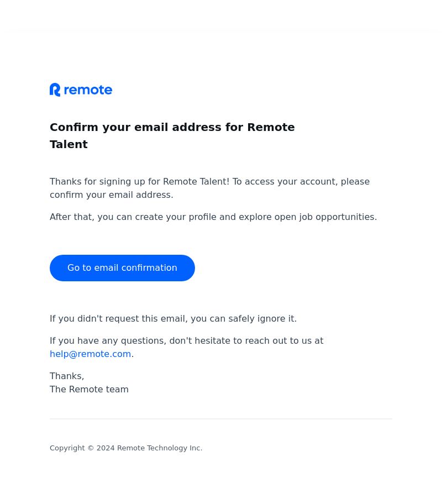Open the Go to email confirmation button
Image resolution: width=442 pixels, height=504 pixels.
click(122, 267)
